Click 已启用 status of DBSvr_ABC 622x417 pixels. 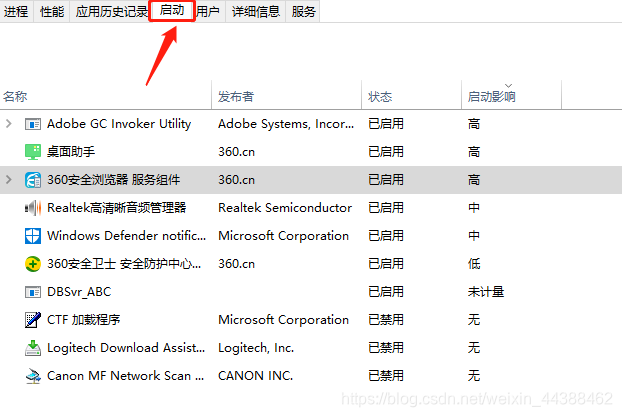click(386, 292)
